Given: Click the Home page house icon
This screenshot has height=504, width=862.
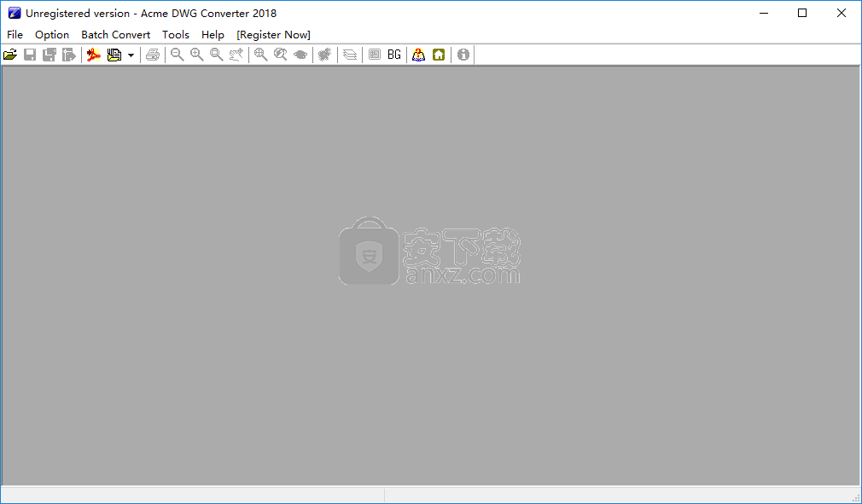Looking at the screenshot, I should (439, 55).
